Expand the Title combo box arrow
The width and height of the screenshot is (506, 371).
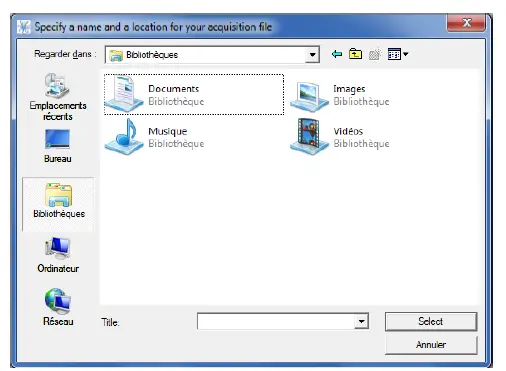361,321
